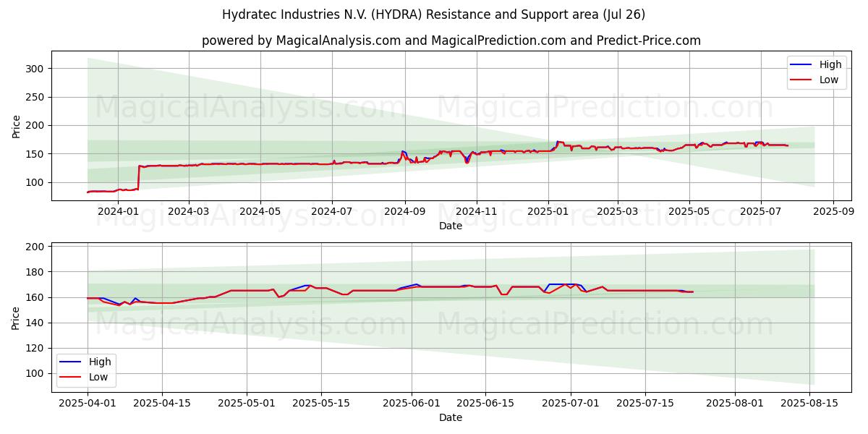Click the '2024-07' tick label
The image size is (868, 434).
[332, 212]
